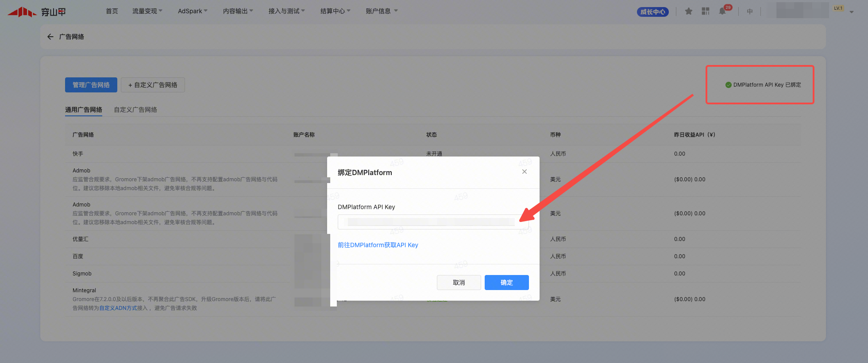Open the notification bell with 29 badge
Viewport: 868px width, 363px height.
click(723, 11)
